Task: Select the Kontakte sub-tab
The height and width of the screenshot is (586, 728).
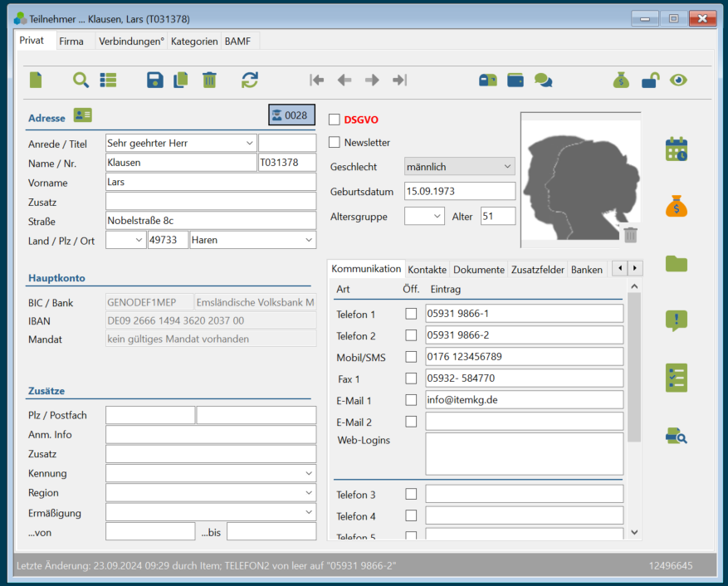Action: coord(428,270)
